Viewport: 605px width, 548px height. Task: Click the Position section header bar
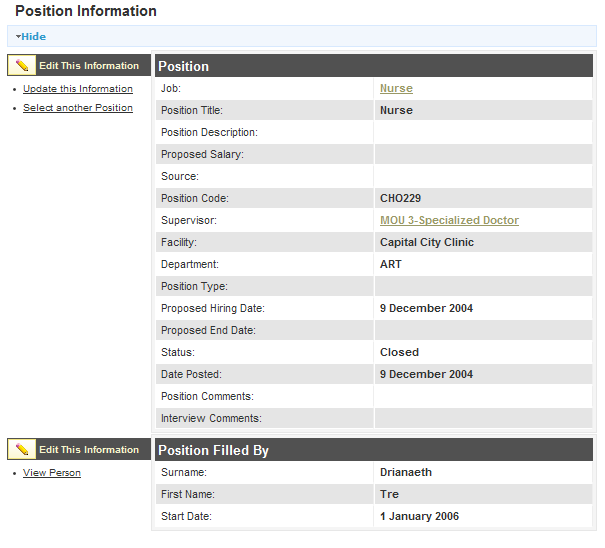coord(374,66)
